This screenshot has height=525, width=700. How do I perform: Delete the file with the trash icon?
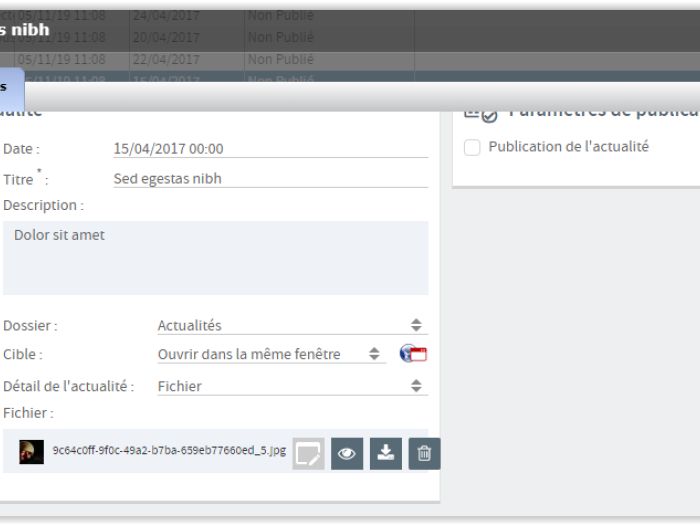click(x=424, y=454)
